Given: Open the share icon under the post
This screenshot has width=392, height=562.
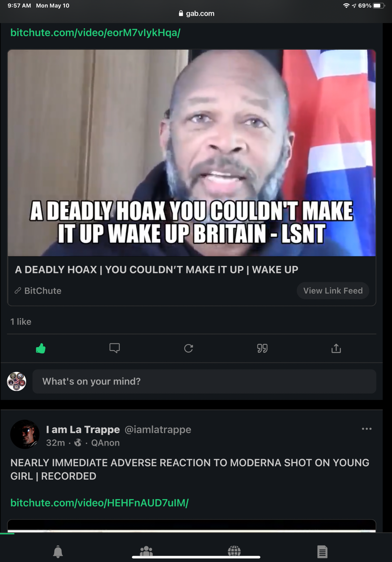Looking at the screenshot, I should point(336,348).
